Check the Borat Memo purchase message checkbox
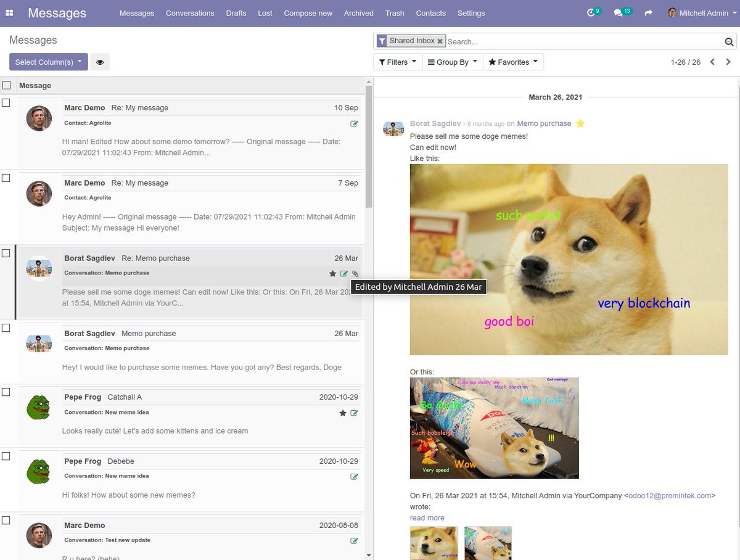The height and width of the screenshot is (560, 740). 6,328
